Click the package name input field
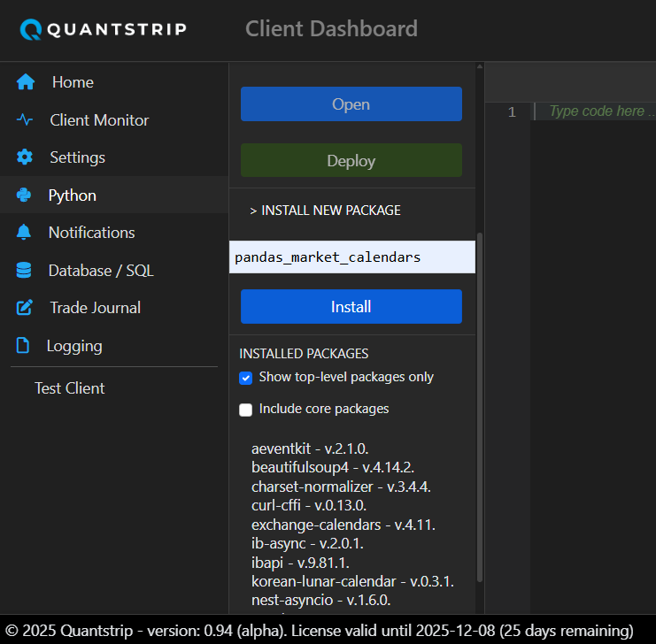 [351, 257]
